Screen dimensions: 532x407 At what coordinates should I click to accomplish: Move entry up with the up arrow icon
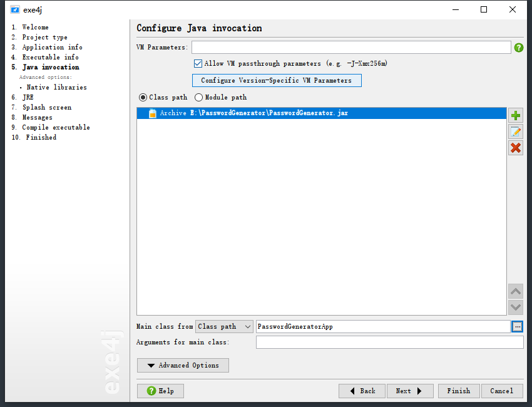[515, 291]
